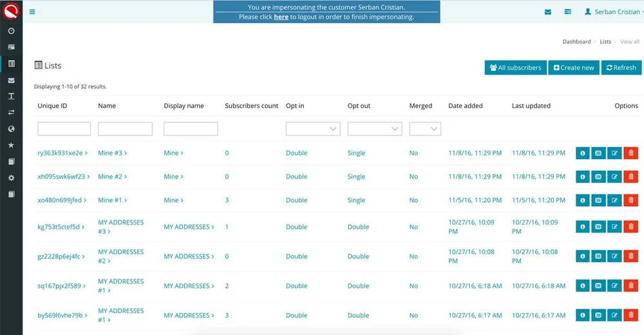
Task: Copy list by569l6vhe79b
Action: click(598, 315)
